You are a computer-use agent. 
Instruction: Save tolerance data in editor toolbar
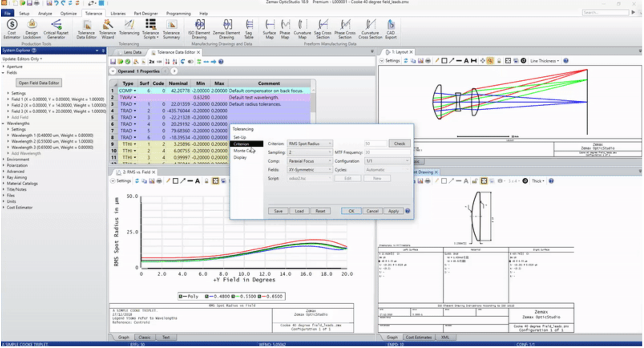point(113,62)
